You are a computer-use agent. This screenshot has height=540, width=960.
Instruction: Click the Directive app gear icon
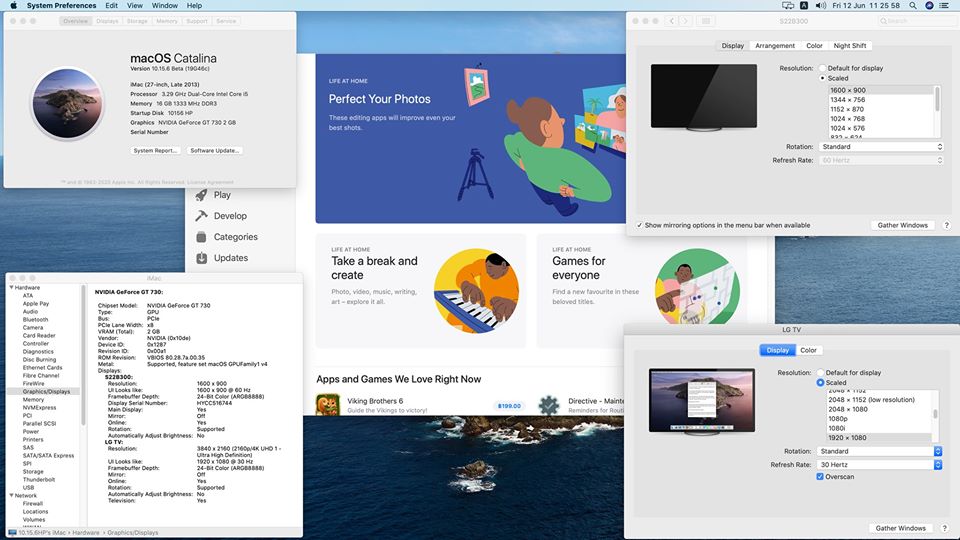coord(549,405)
